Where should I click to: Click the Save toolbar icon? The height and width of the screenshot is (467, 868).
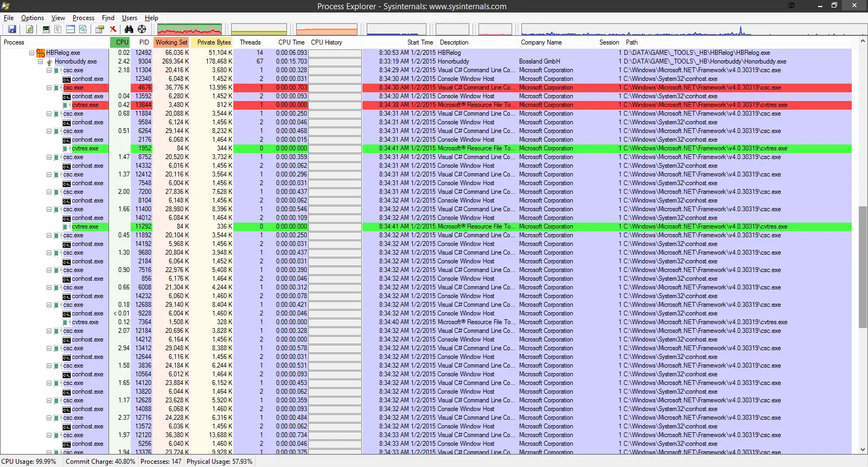pos(12,29)
